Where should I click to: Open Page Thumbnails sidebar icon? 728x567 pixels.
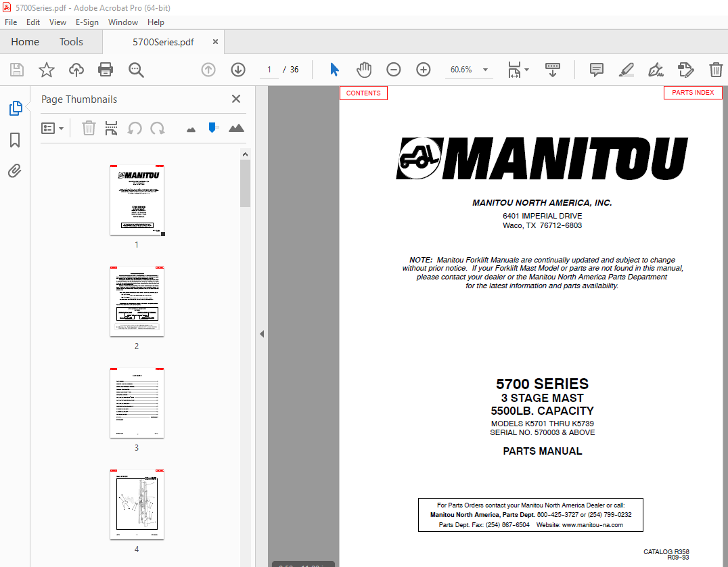pyautogui.click(x=16, y=108)
